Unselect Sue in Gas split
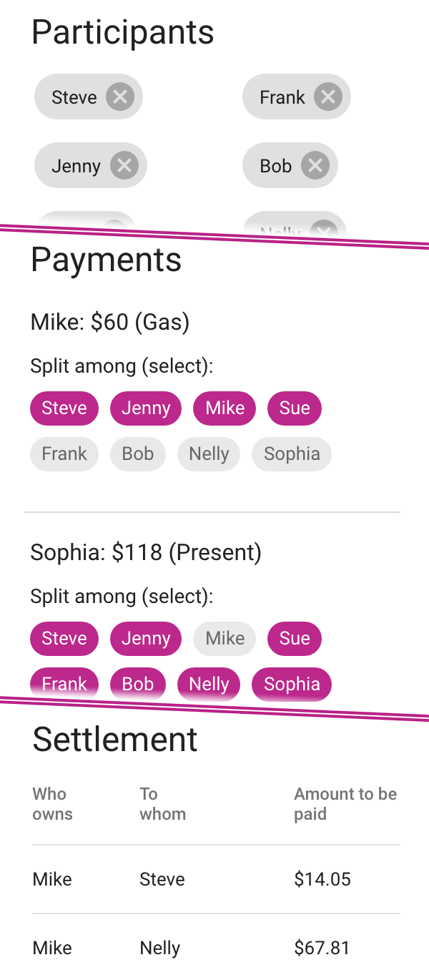The width and height of the screenshot is (429, 980). coord(295,408)
